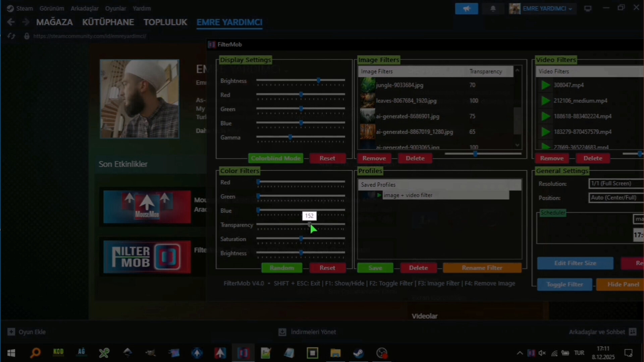The image size is (644, 362).
Task: Click the jungle-9033684.jpg filter thumbnail
Action: (x=368, y=85)
